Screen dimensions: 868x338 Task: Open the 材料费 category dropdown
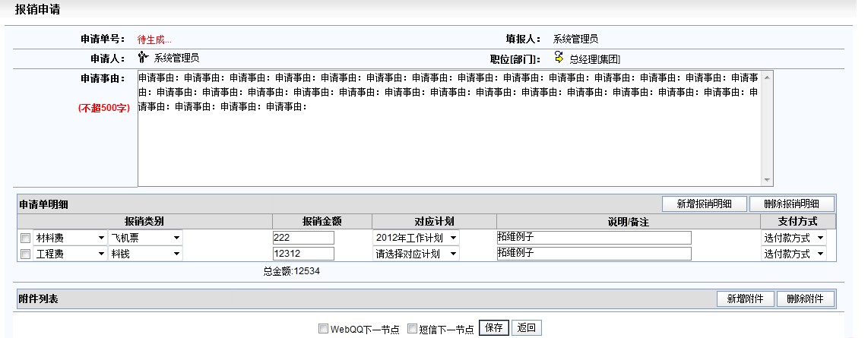click(69, 238)
